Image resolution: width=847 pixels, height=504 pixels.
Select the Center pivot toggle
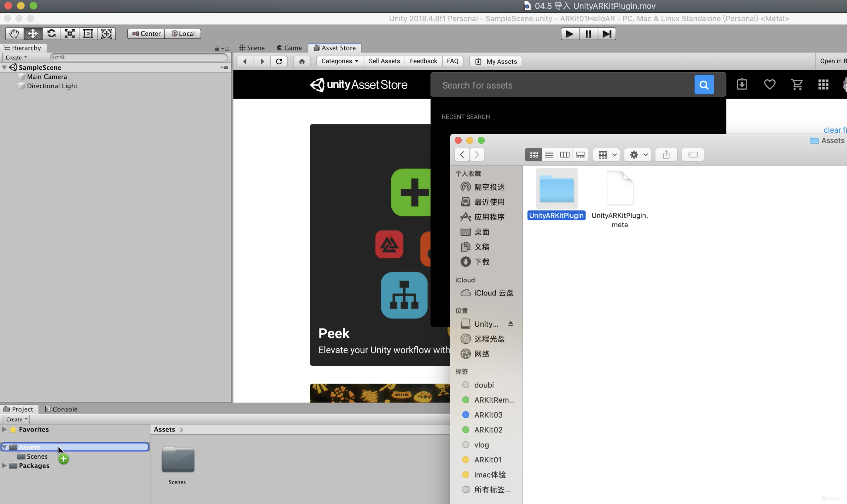tap(146, 33)
